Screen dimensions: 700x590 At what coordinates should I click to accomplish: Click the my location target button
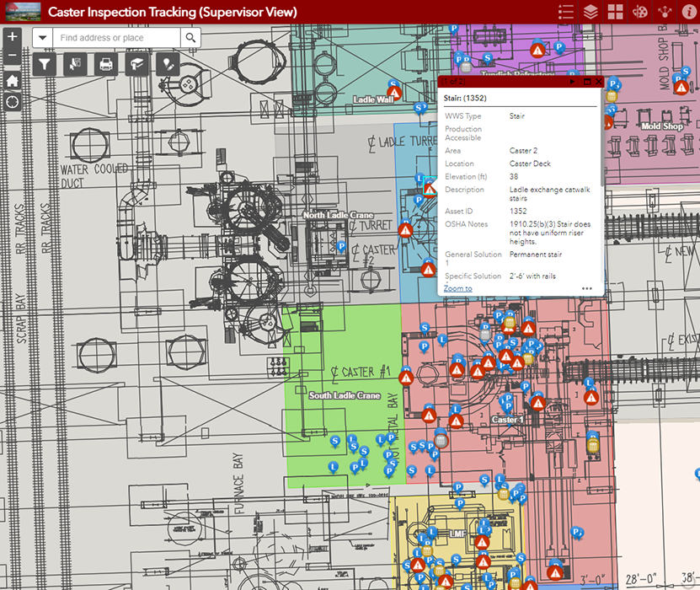pyautogui.click(x=12, y=102)
